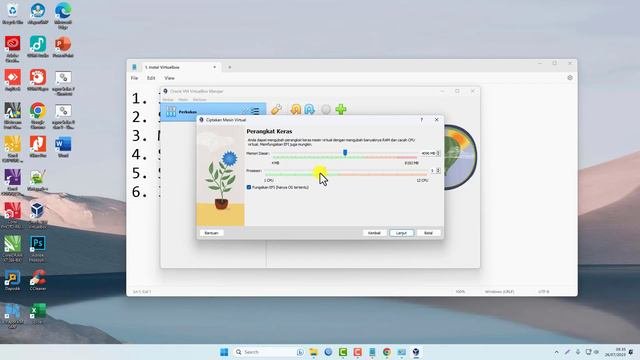Click the Prosesor CPU slider track
This screenshot has height=360, width=640.
coord(346,174)
